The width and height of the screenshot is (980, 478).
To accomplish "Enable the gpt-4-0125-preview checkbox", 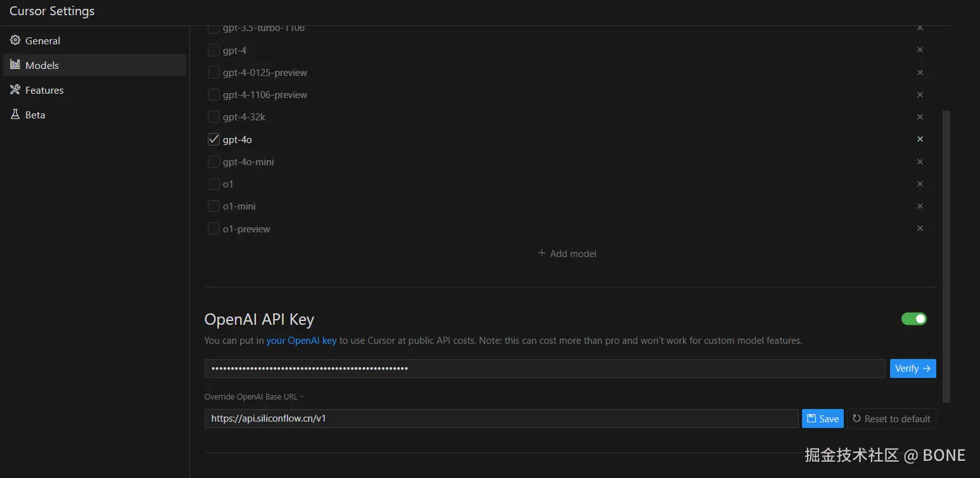I will tap(213, 72).
